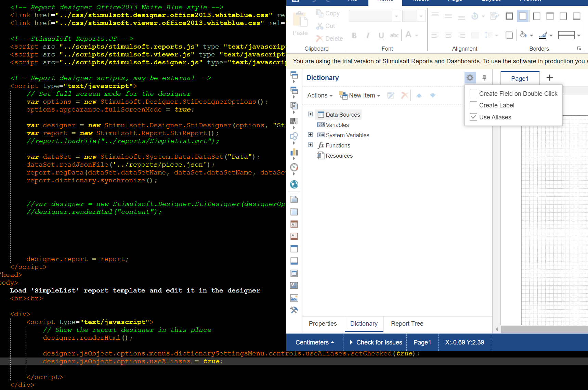The height and width of the screenshot is (390, 588).
Task: Select the Text component icon
Action: tap(294, 285)
